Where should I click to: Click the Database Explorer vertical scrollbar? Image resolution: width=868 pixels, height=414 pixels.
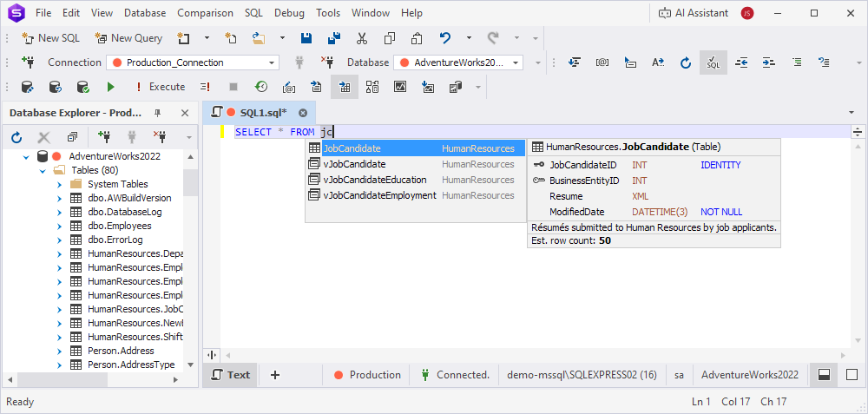(190, 260)
